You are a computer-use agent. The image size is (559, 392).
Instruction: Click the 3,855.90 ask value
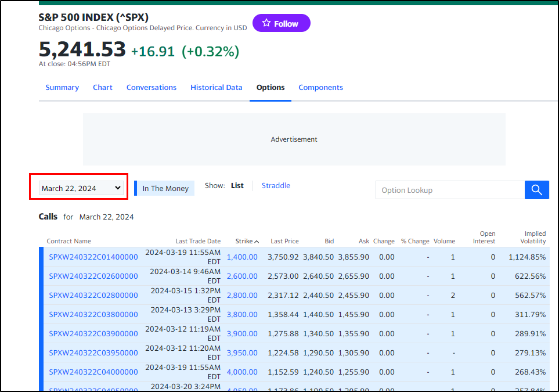coord(354,257)
